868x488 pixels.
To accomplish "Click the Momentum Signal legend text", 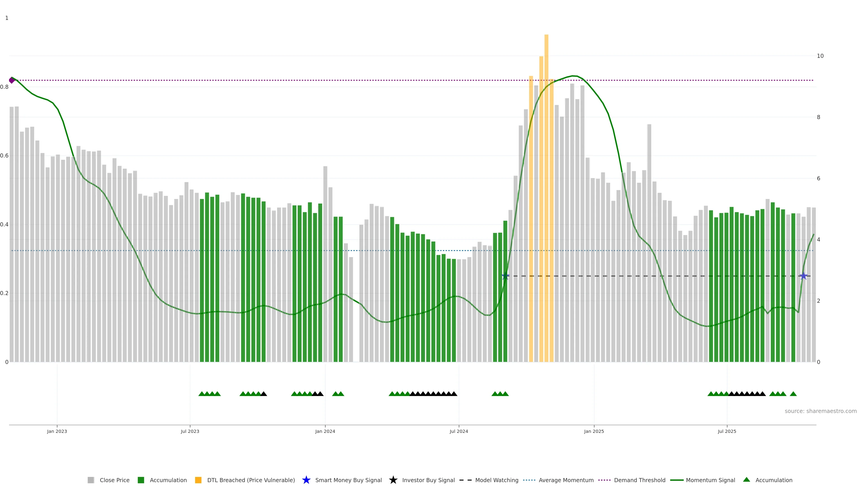I will click(x=710, y=480).
